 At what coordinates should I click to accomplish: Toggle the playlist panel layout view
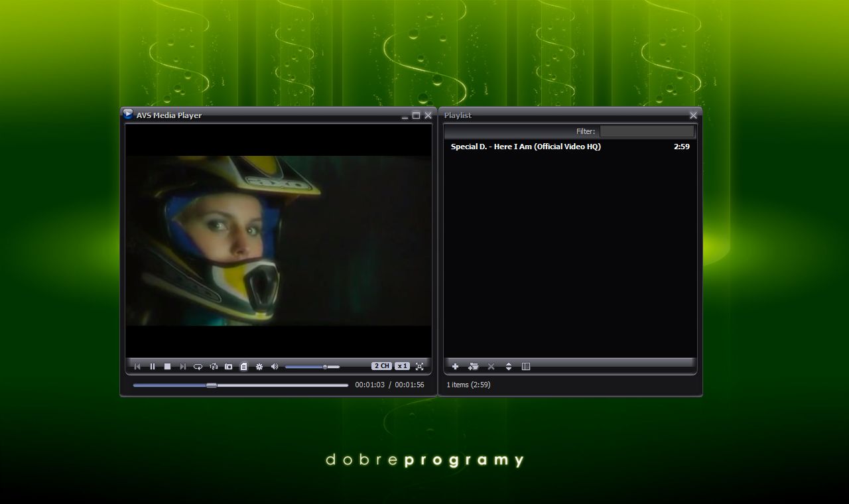526,366
